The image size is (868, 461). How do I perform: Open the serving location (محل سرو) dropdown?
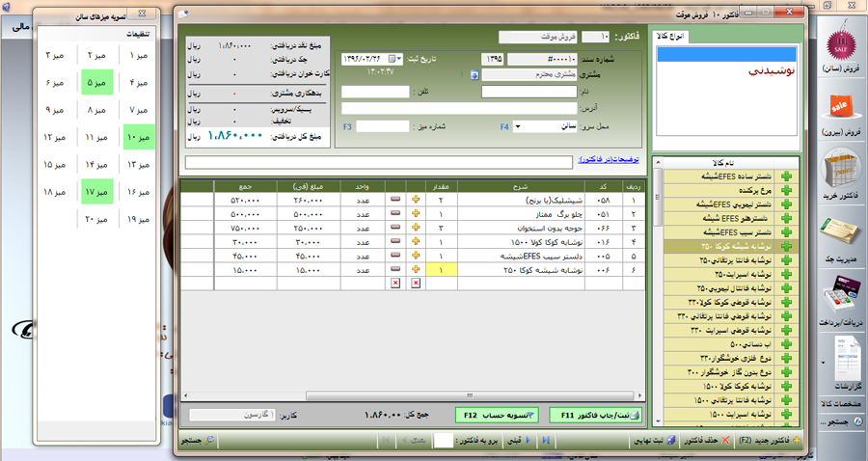519,126
